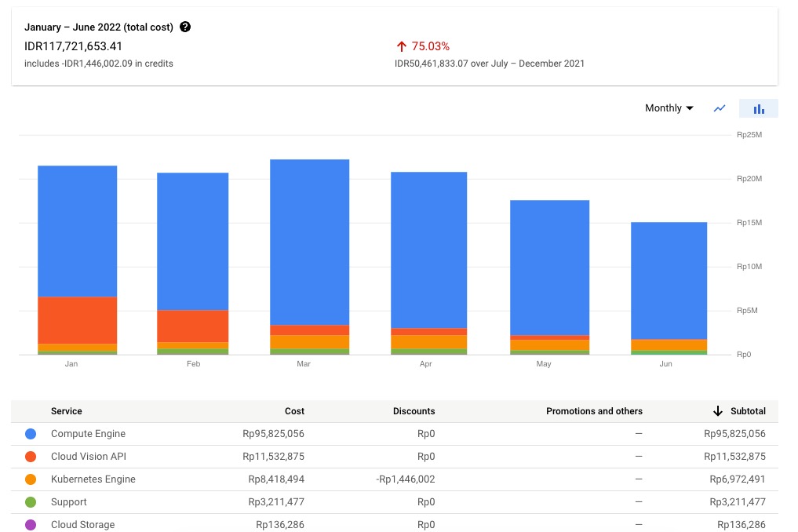Click the Cloud Storage purple dot
This screenshot has width=798, height=532.
click(31, 525)
